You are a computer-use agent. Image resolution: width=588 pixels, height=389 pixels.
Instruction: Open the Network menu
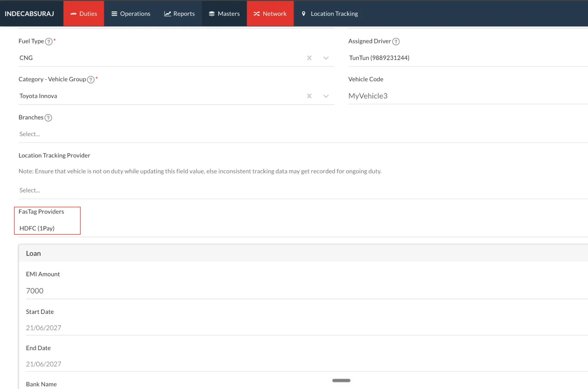click(270, 14)
